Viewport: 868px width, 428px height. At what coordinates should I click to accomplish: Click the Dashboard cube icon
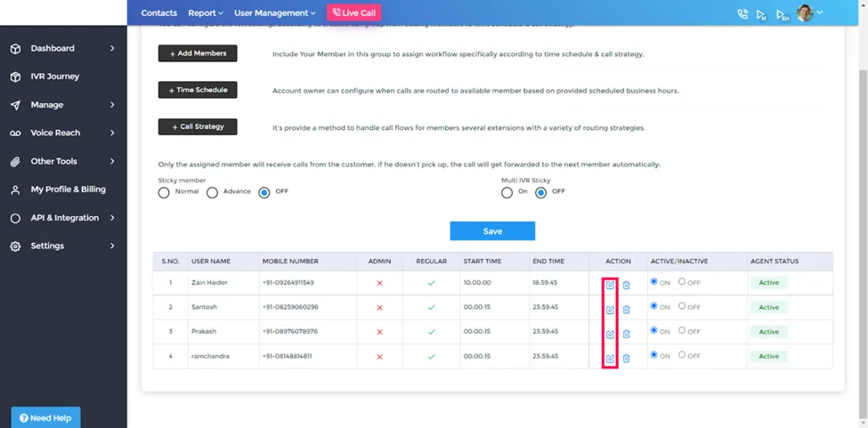tap(15, 49)
